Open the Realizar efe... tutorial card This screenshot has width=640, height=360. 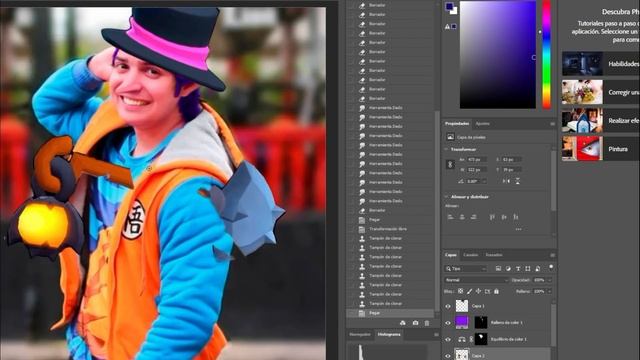[x=600, y=120]
